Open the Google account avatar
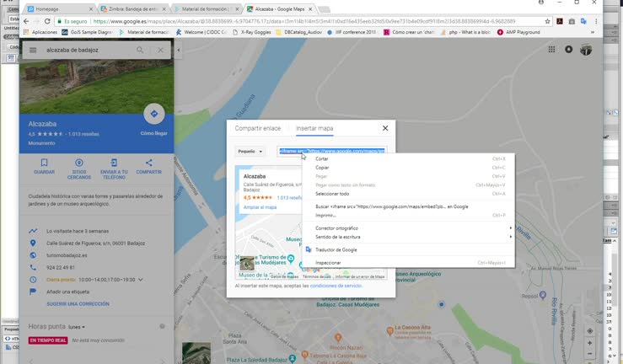Screen dimensions: 623x364 pyautogui.click(x=586, y=50)
